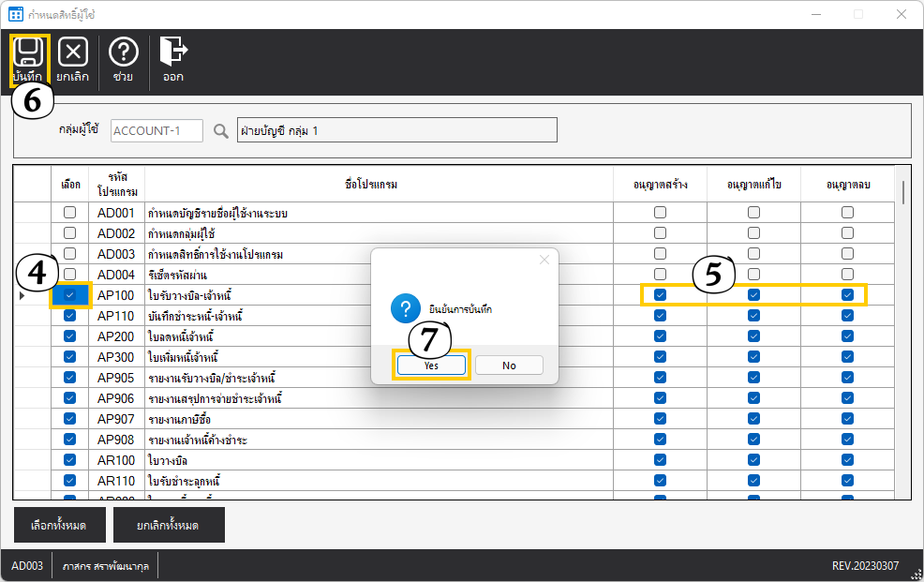
Task: Uncheck the select checkbox for AP100
Action: pyautogui.click(x=70, y=295)
